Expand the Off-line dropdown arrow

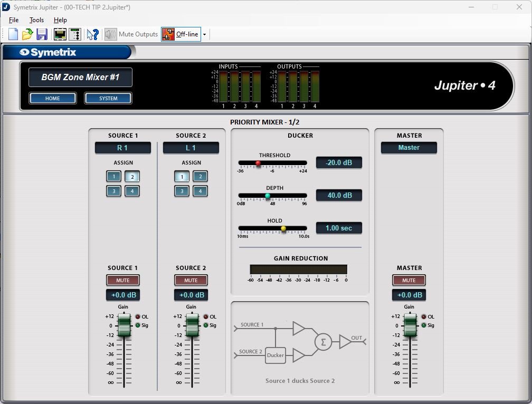[x=205, y=35]
